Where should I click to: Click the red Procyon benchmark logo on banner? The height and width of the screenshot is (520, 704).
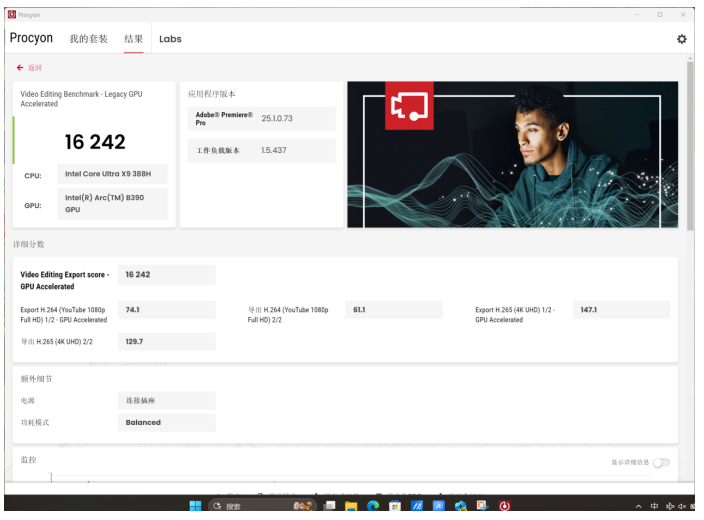point(409,106)
